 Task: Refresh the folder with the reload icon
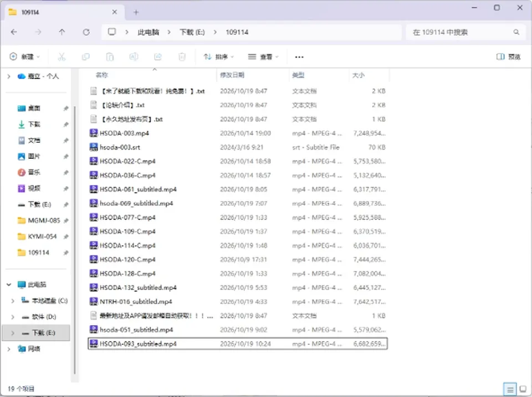pyautogui.click(x=86, y=32)
